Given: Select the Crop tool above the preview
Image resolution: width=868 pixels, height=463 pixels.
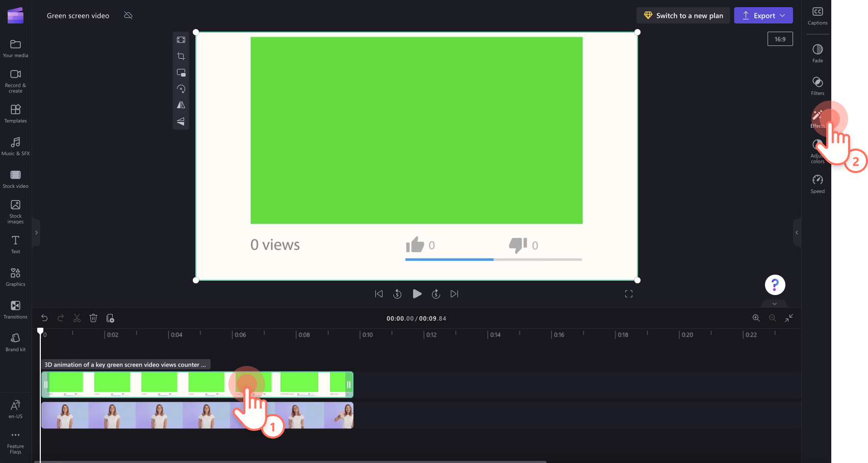Looking at the screenshot, I should point(181,56).
